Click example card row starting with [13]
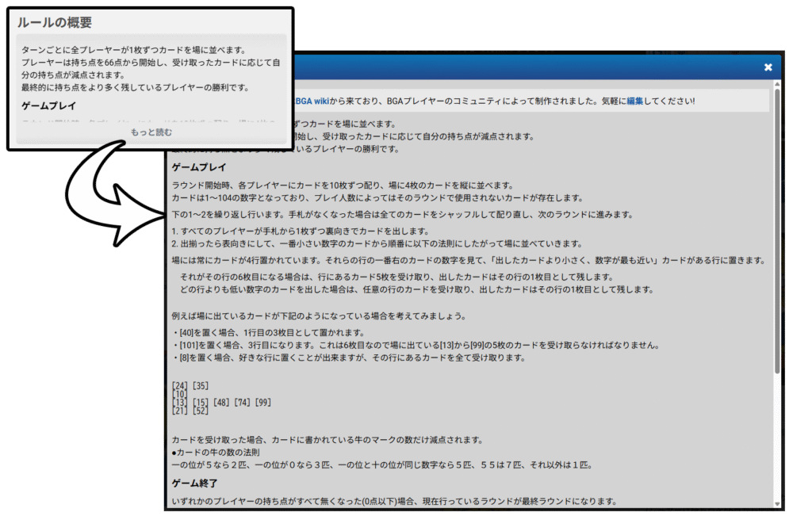The image size is (812, 520). click(221, 402)
